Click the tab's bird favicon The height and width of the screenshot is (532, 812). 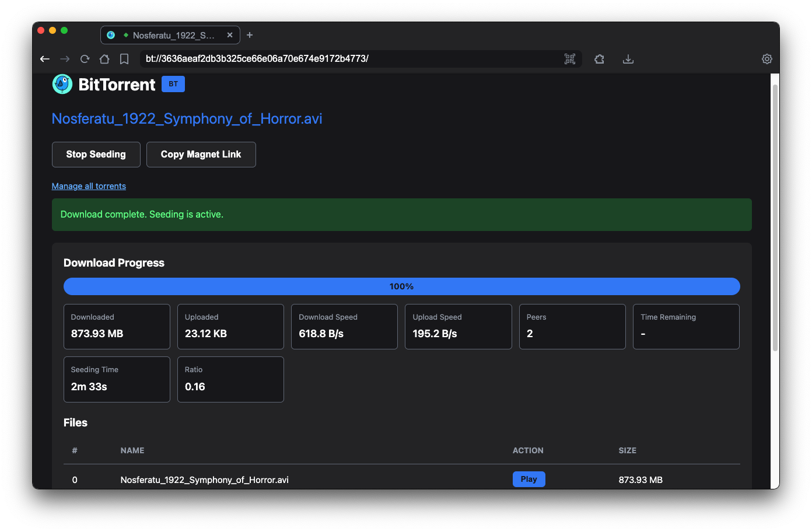[111, 35]
